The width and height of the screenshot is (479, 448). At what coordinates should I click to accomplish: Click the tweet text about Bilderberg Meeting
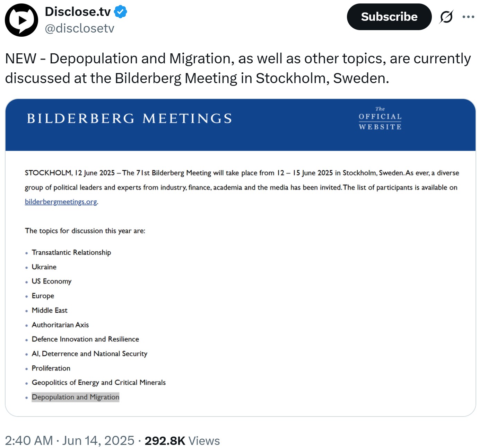click(238, 68)
